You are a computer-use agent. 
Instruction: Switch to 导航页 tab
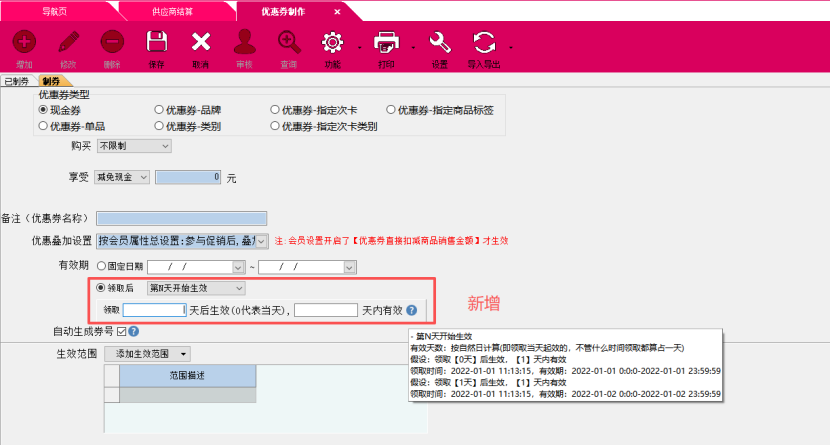[x=55, y=12]
